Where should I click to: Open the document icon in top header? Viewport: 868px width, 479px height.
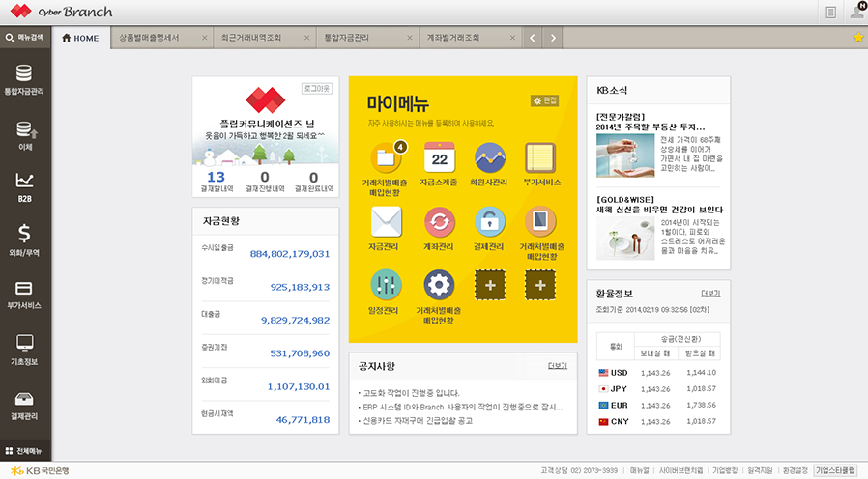click(x=830, y=13)
